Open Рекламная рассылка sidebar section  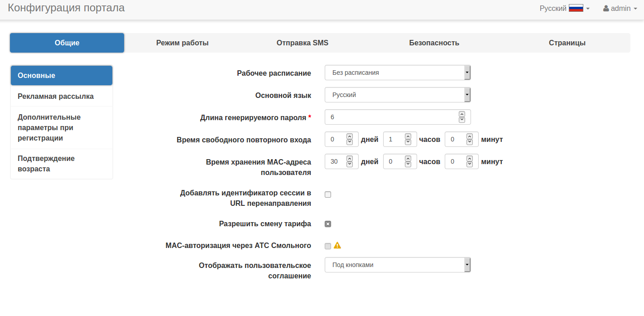(56, 96)
